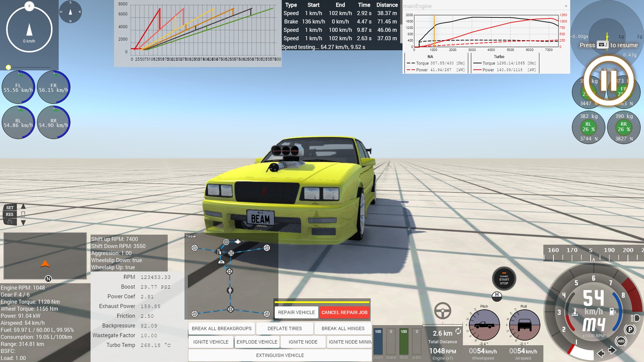The height and width of the screenshot is (362, 644).
Task: Click the driveshaft icon in powertrain diagram
Action: (230, 290)
